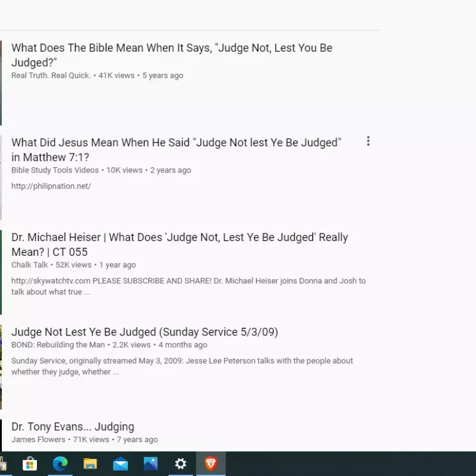This screenshot has width=476, height=476.
Task: Open 'Dr. Tony Evans... Judging' video
Action: click(x=73, y=427)
